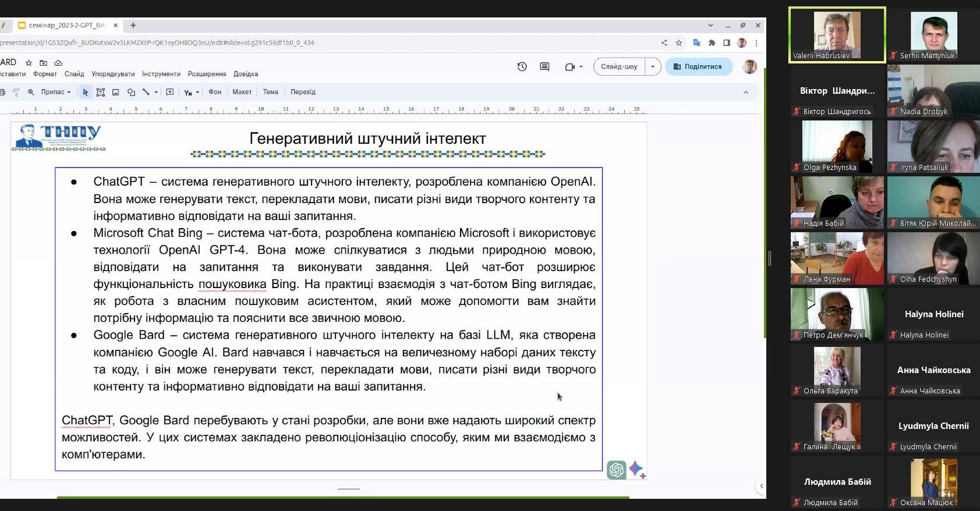Select the arrow cursor tool
The image size is (980, 511).
[86, 92]
